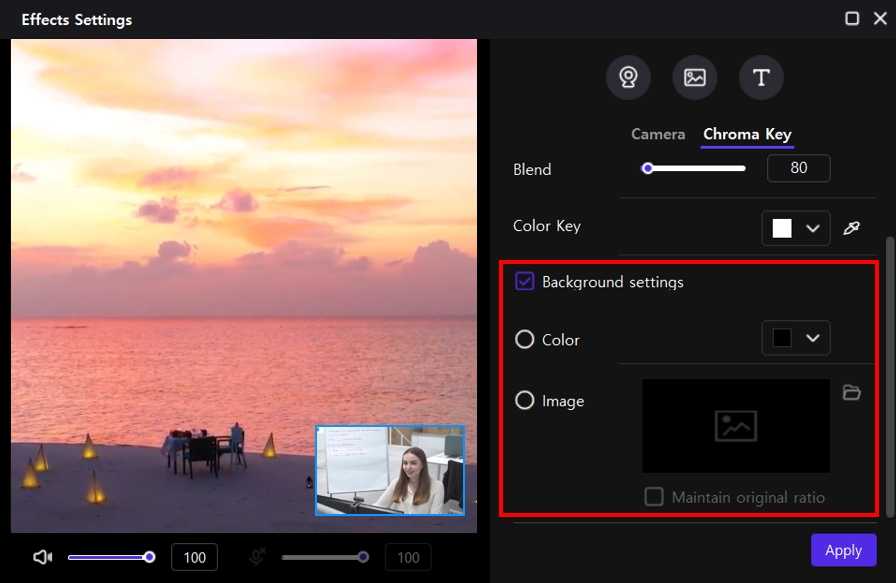896x583 pixels.
Task: Switch to the Chroma Key tab
Action: coord(747,134)
